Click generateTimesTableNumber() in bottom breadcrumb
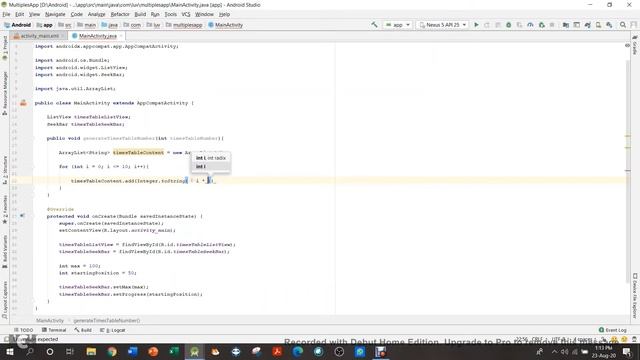 coord(107,321)
